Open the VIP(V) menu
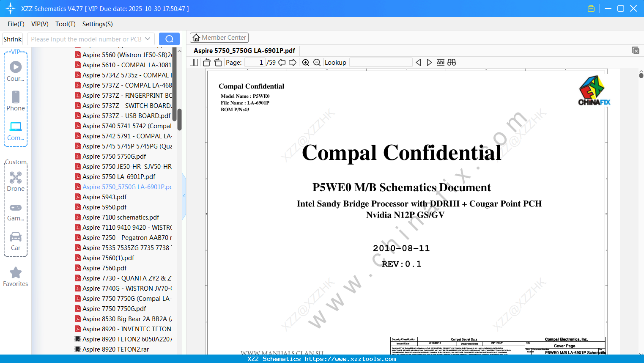The height and width of the screenshot is (363, 644). coord(40,24)
